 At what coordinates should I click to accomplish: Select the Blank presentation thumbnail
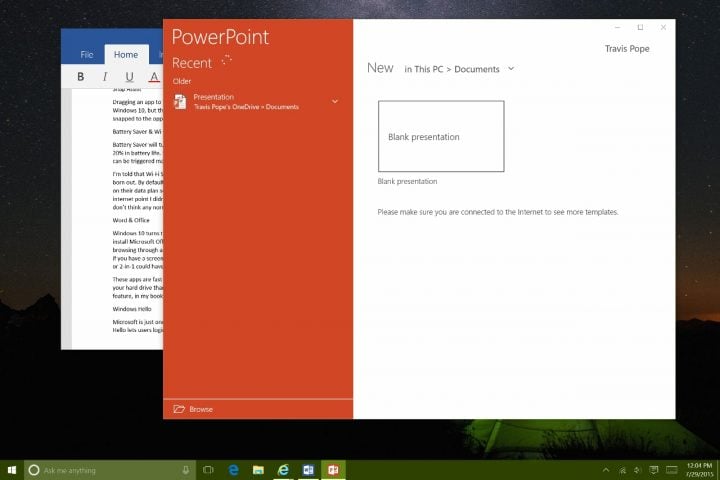coord(441,136)
